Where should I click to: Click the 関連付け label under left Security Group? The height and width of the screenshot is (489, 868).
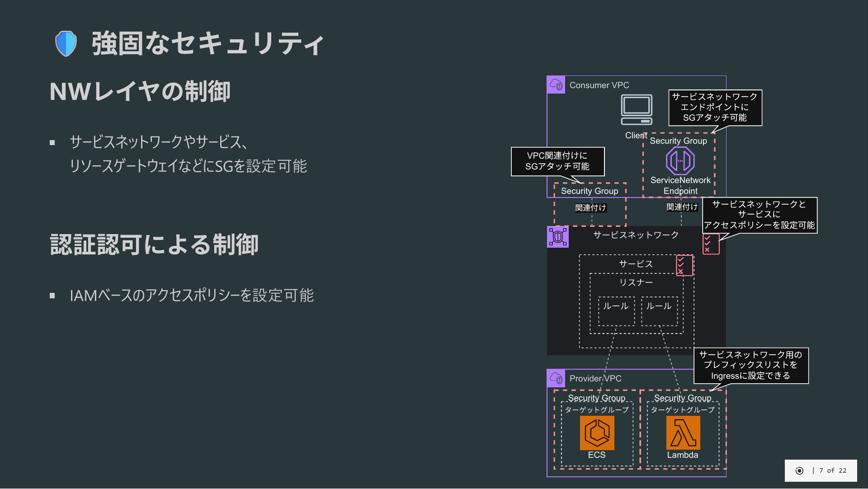591,208
